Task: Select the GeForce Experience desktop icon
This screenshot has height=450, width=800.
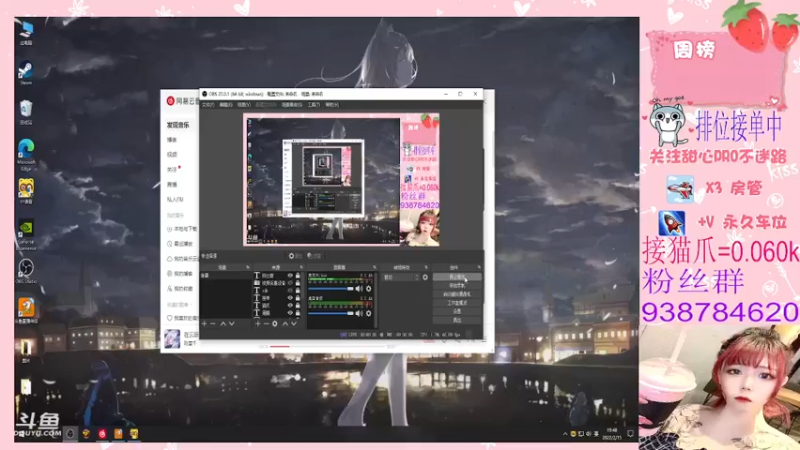Action: pyautogui.click(x=26, y=235)
